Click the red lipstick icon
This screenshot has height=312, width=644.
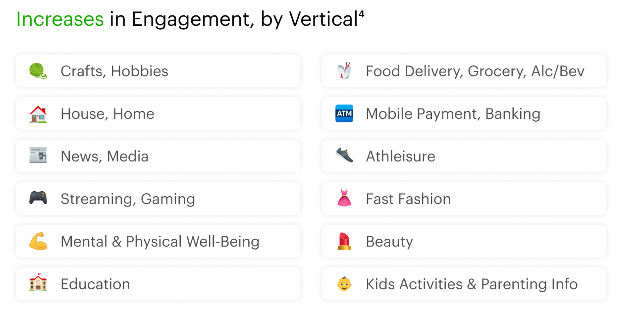(x=344, y=242)
